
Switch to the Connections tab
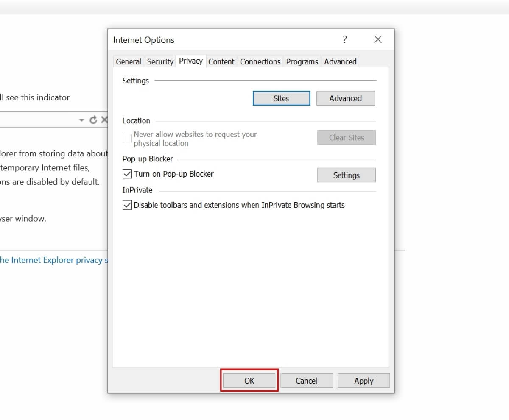pos(260,61)
